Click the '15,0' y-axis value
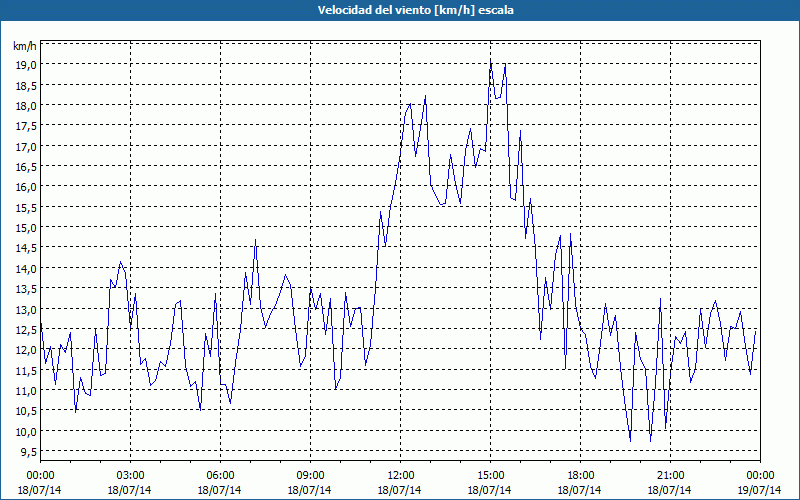Image resolution: width=800 pixels, height=500 pixels. point(25,228)
